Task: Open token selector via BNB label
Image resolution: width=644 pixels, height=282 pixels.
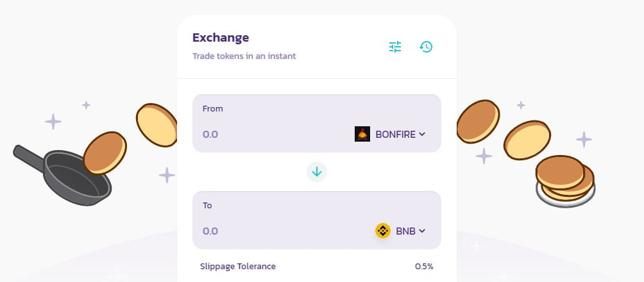Action: (405, 231)
